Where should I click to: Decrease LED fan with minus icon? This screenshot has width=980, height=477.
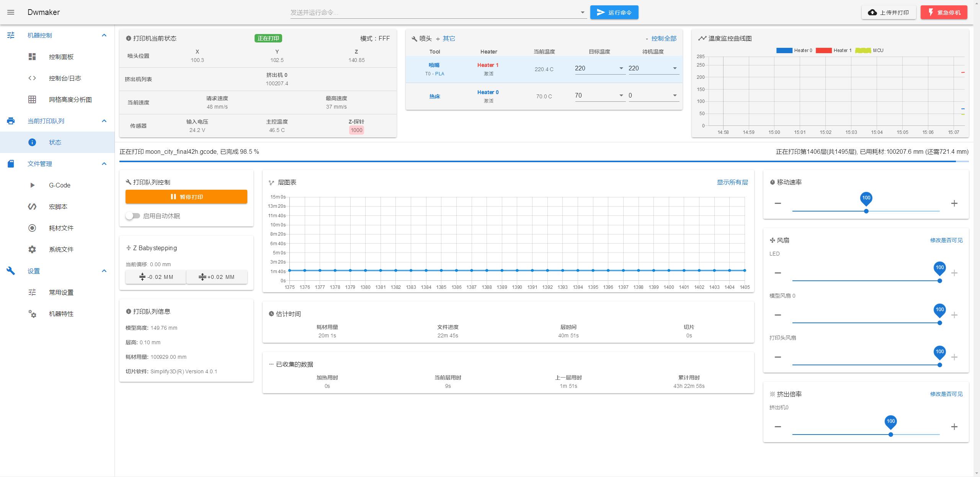[x=777, y=273]
